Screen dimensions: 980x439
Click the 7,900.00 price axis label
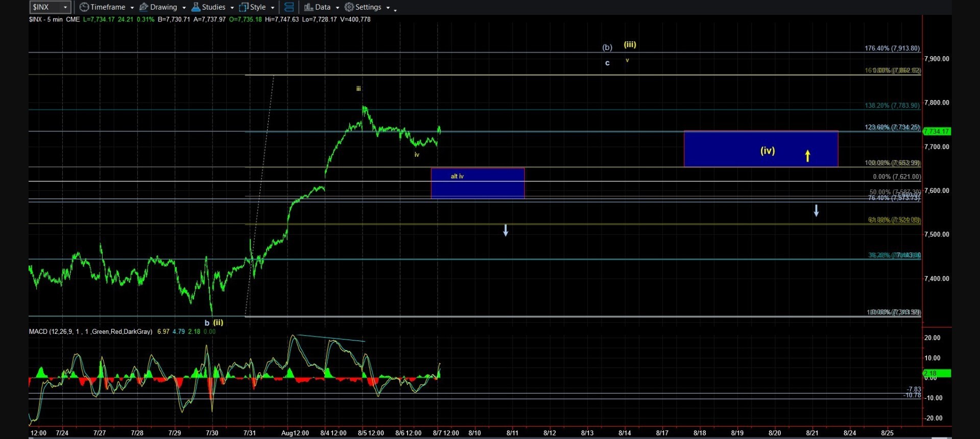(x=937, y=59)
